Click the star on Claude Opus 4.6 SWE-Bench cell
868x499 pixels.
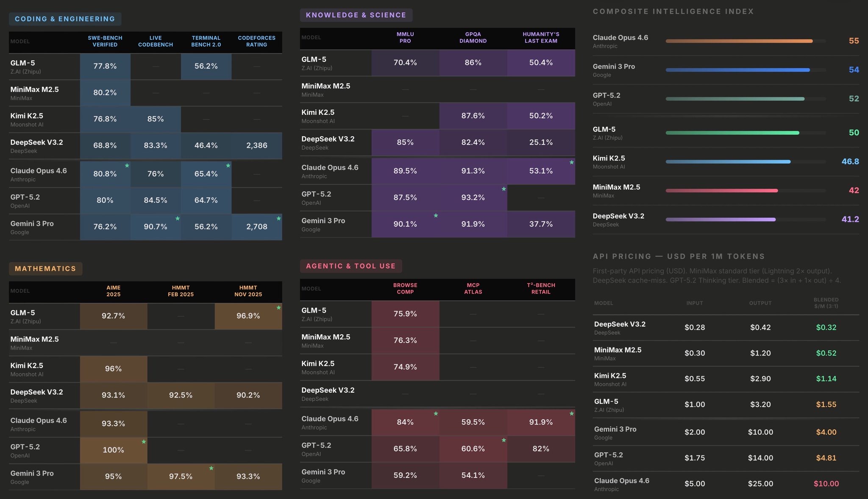(127, 166)
